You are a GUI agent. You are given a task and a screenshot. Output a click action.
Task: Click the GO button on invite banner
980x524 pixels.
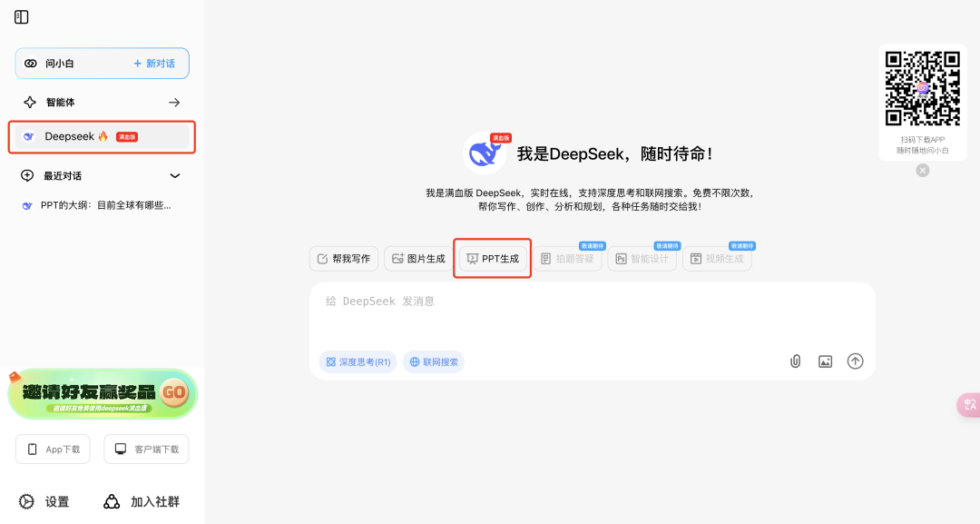(173, 392)
